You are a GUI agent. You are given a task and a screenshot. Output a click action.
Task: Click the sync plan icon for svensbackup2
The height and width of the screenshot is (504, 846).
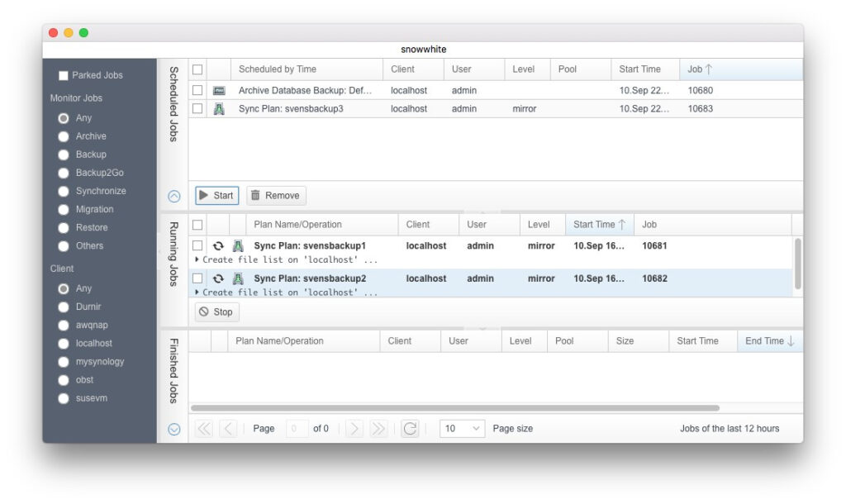point(238,279)
